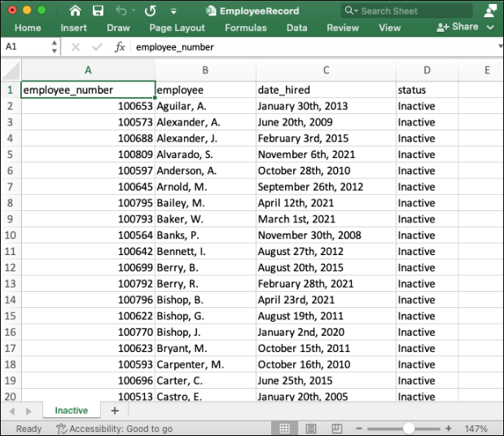This screenshot has height=436, width=504.
Task: Select the date_hired header cell
Action: (326, 90)
